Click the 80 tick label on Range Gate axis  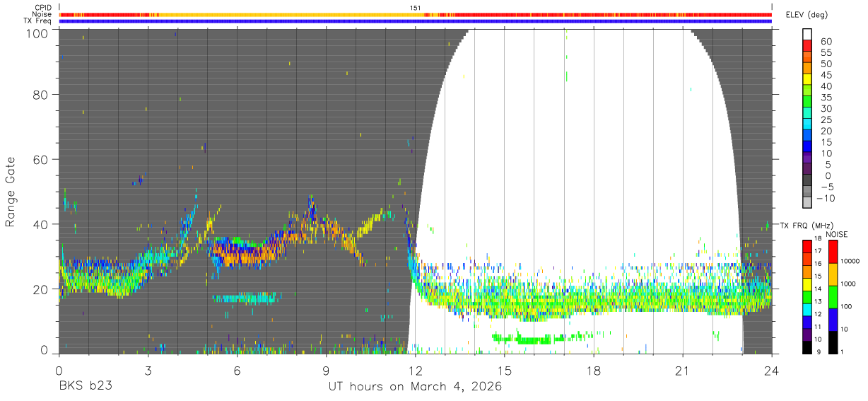[x=42, y=95]
